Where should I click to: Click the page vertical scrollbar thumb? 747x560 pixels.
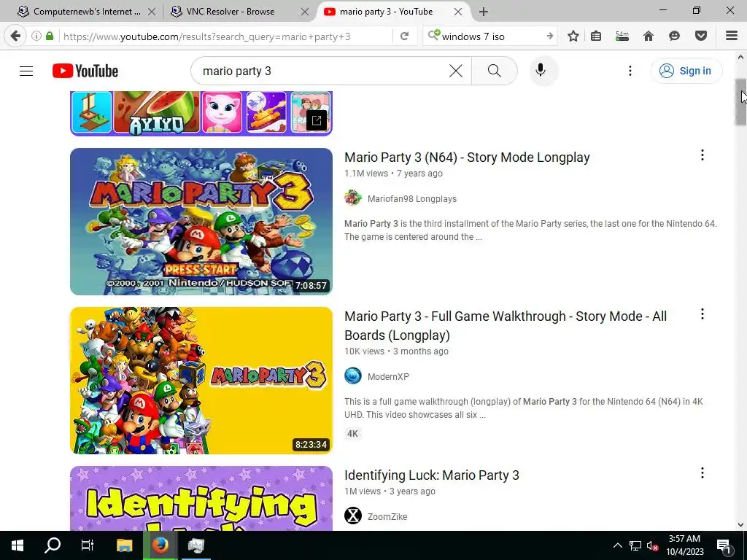741,102
